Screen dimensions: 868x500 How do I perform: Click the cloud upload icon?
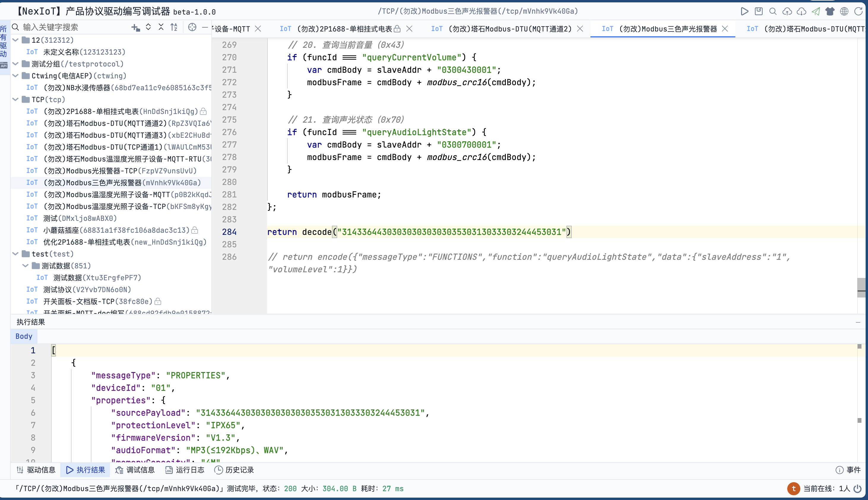[x=787, y=11]
